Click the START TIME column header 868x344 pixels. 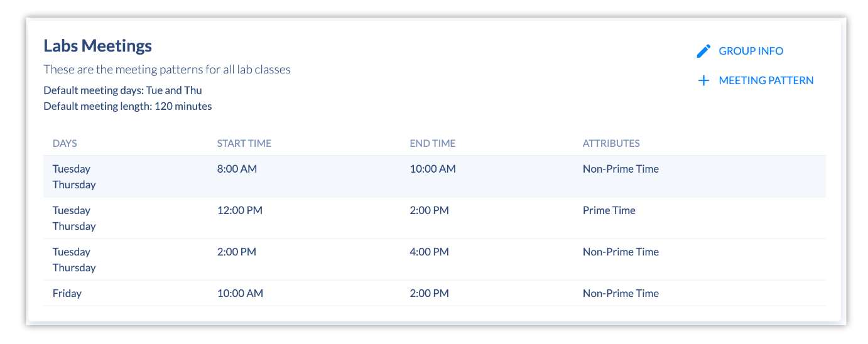[244, 143]
